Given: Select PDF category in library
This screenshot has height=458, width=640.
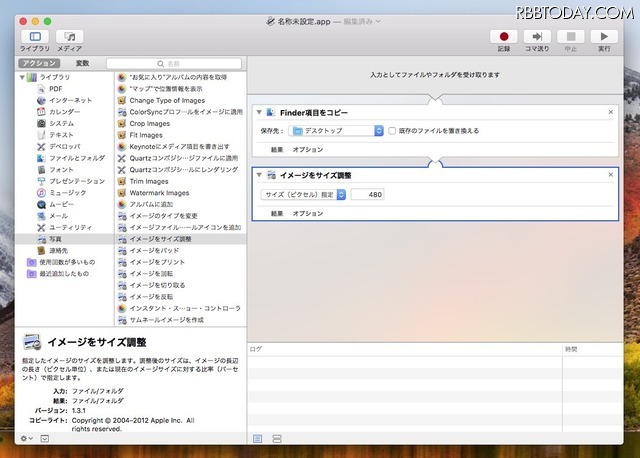Looking at the screenshot, I should tap(56, 89).
